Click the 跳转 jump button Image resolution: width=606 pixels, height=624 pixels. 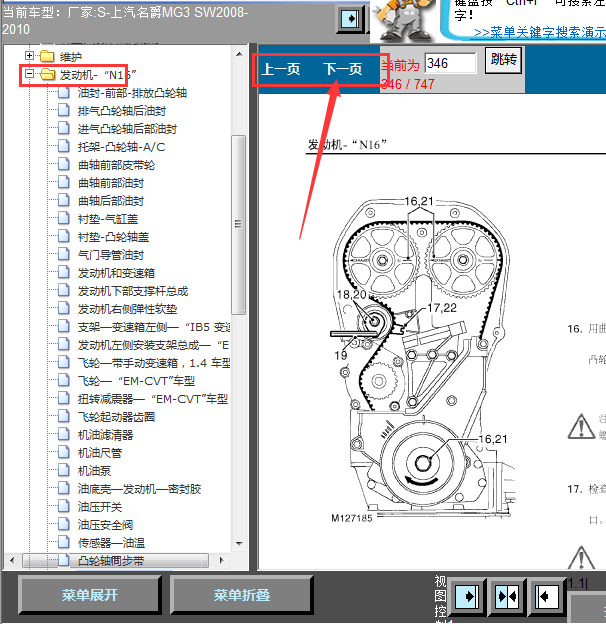503,60
